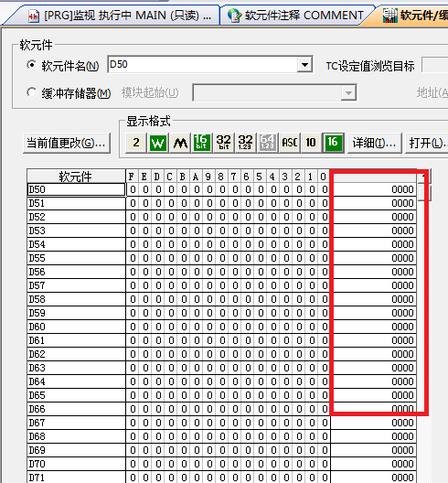Select the multi-point M display icon
The width and height of the screenshot is (448, 483).
point(180,143)
